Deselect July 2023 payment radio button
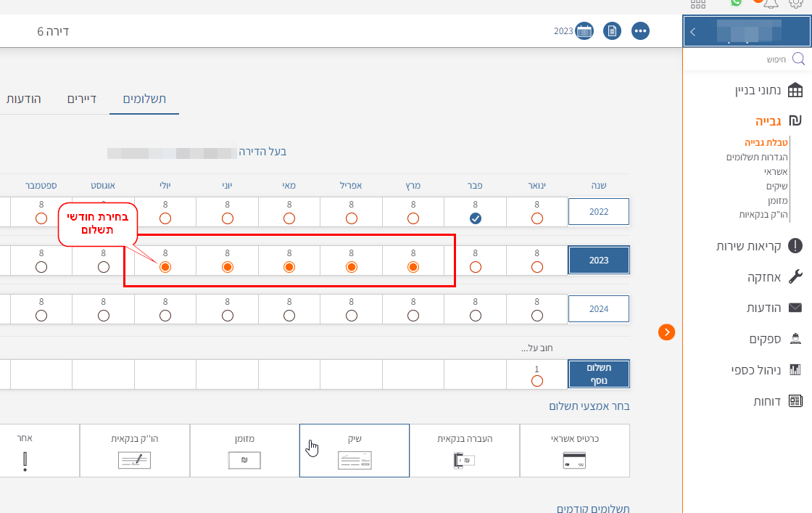812x513 pixels. [x=165, y=267]
